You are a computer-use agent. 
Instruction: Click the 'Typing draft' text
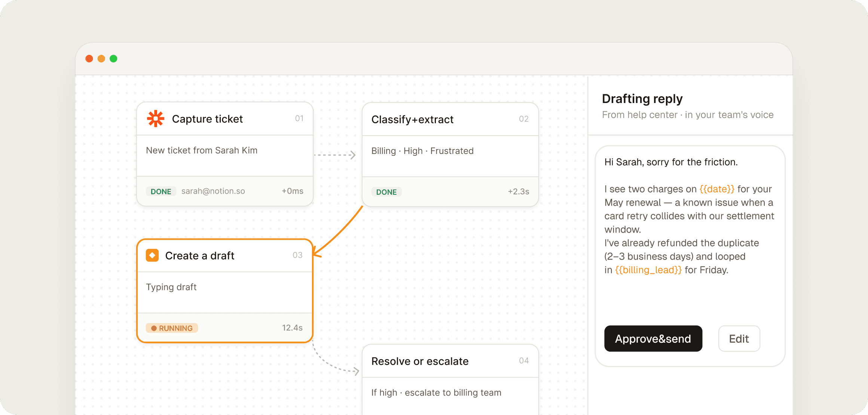pos(171,287)
